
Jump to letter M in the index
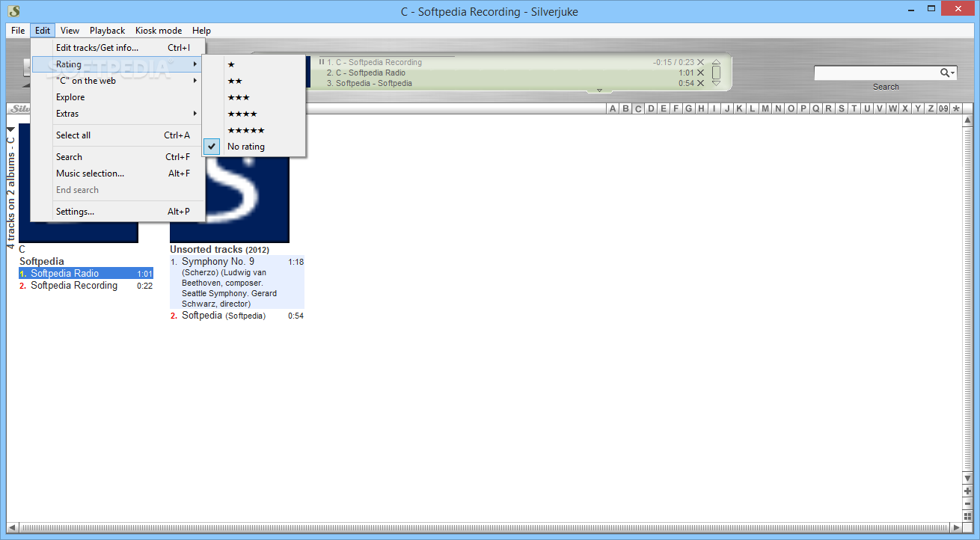click(765, 108)
